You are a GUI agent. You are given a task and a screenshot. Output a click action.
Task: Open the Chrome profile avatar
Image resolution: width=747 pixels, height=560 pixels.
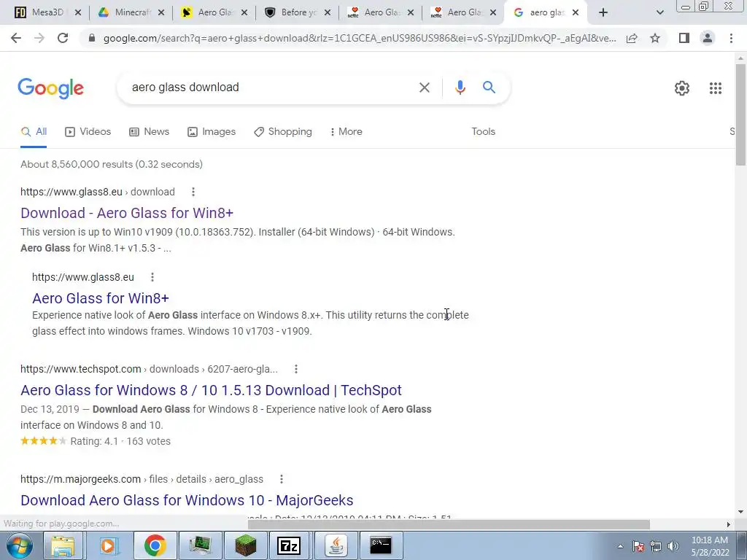pyautogui.click(x=708, y=38)
